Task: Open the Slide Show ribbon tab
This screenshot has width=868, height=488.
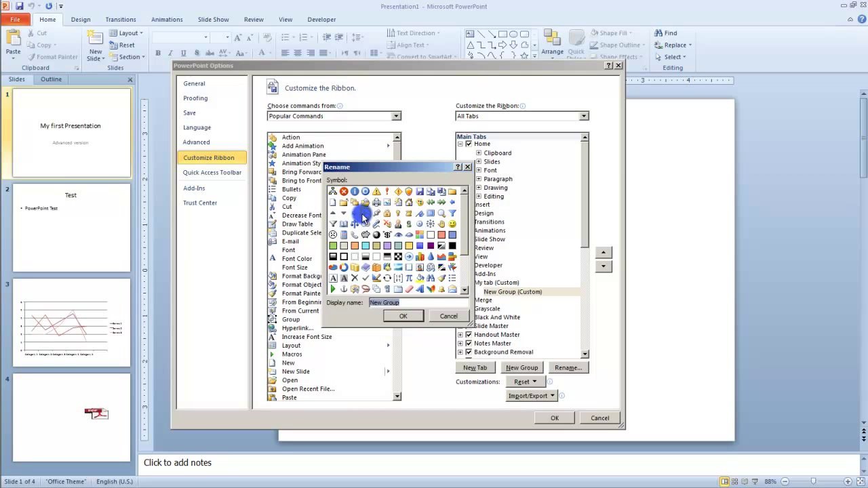Action: coord(213,20)
